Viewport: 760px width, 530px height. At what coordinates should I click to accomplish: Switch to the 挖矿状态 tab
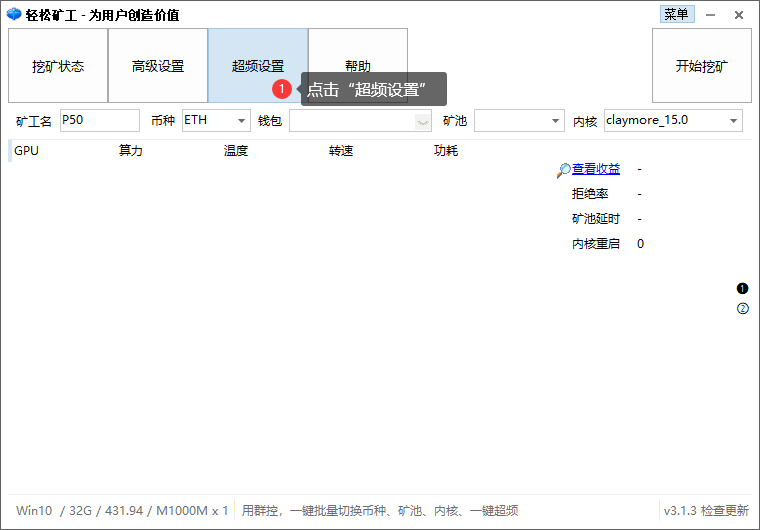pos(58,66)
